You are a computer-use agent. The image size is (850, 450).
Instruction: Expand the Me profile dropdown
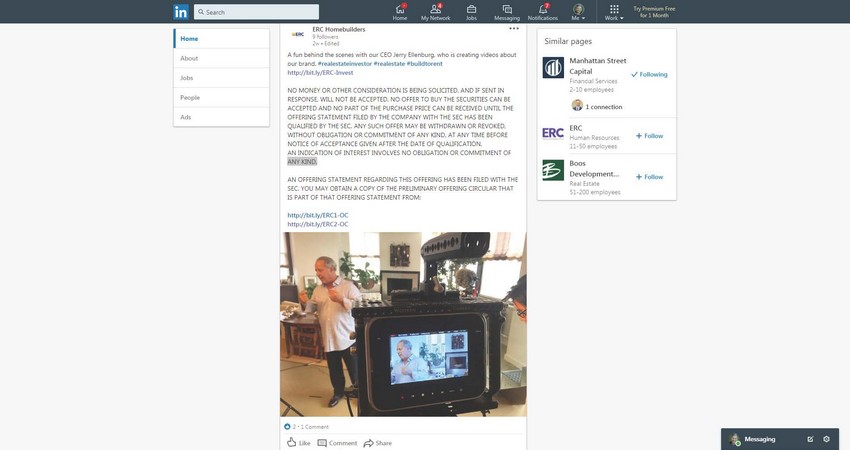(578, 13)
